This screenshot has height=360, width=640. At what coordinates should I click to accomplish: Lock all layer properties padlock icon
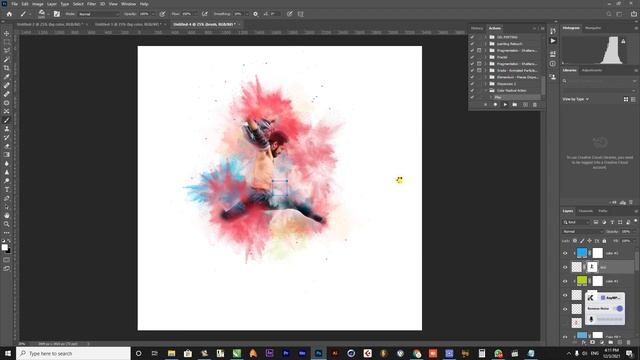coord(604,241)
